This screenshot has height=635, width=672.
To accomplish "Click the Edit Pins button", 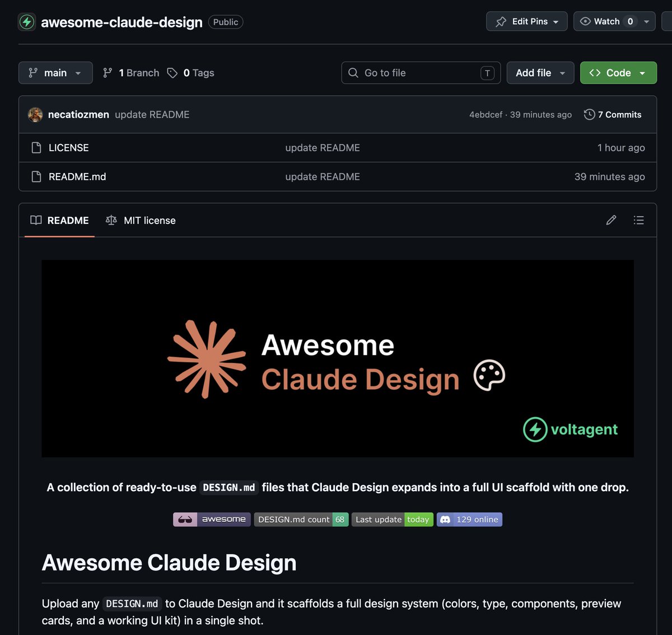I will (x=527, y=21).
